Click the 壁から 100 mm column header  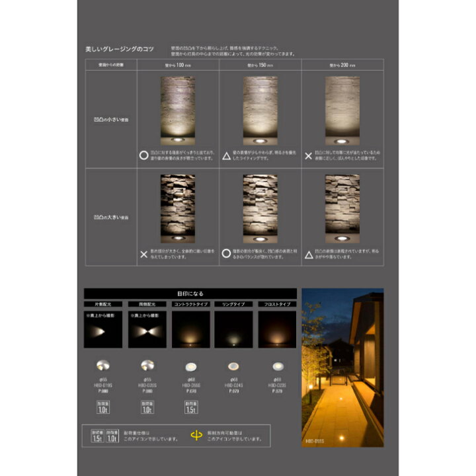(178, 65)
